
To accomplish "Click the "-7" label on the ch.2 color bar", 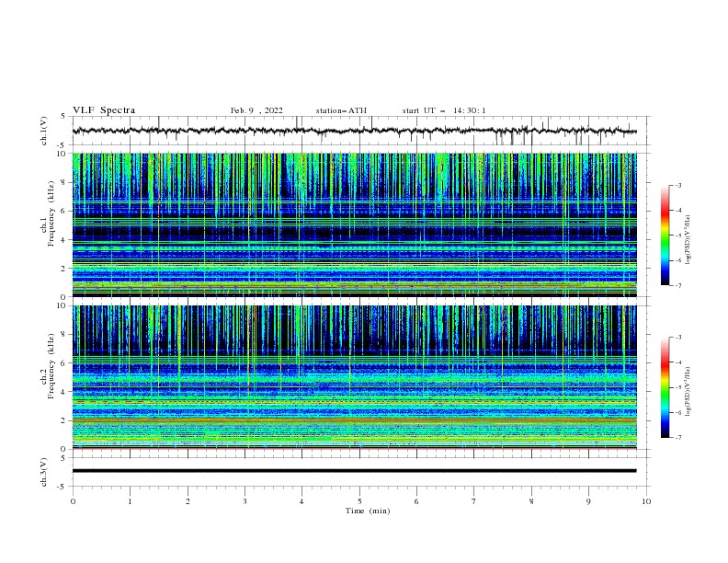I will coord(678,438).
